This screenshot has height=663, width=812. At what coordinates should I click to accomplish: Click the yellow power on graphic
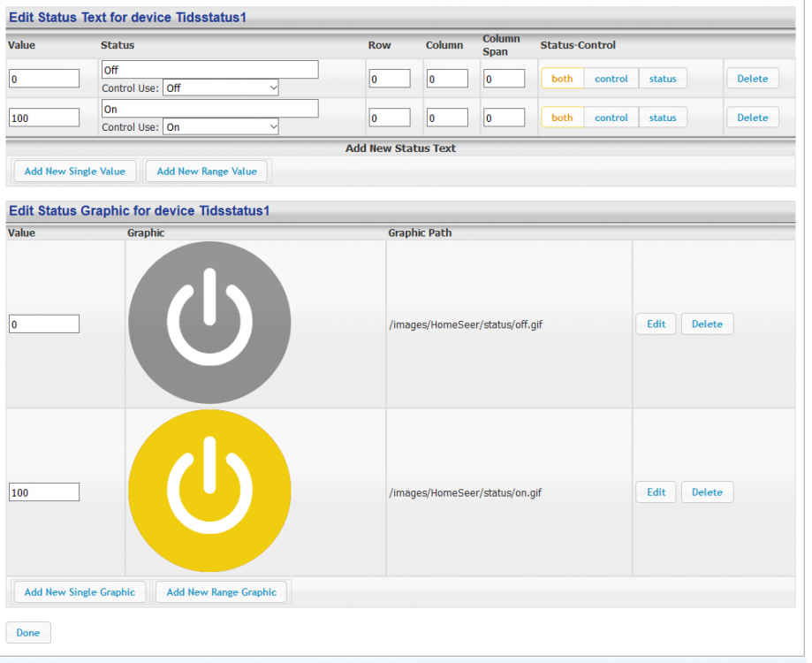click(x=209, y=492)
